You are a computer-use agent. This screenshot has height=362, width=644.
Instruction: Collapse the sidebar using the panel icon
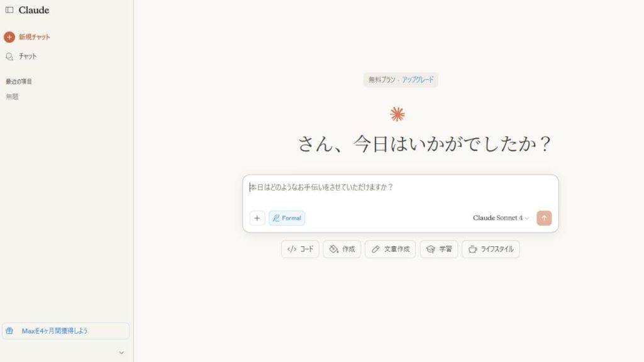tap(9, 10)
